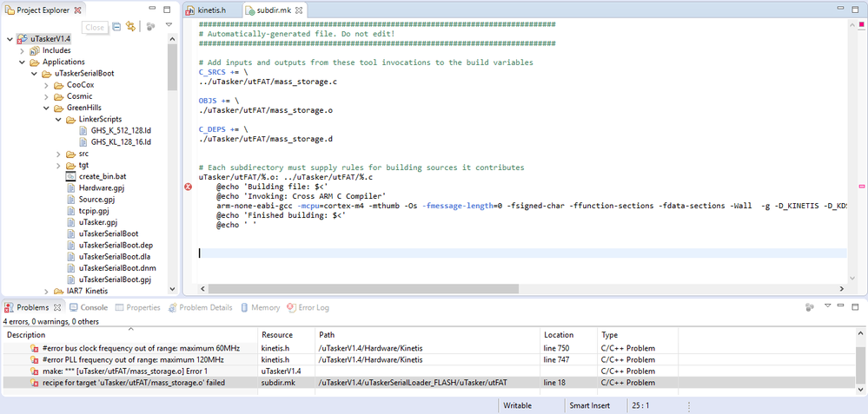Open the Problems tab
Image resolution: width=868 pixels, height=414 pixels.
tap(32, 307)
